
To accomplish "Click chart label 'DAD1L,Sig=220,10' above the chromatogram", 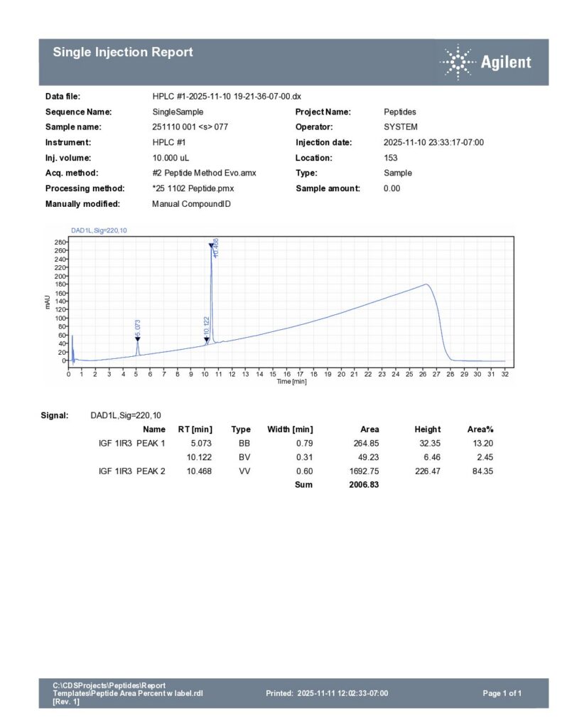I will pyautogui.click(x=99, y=230).
